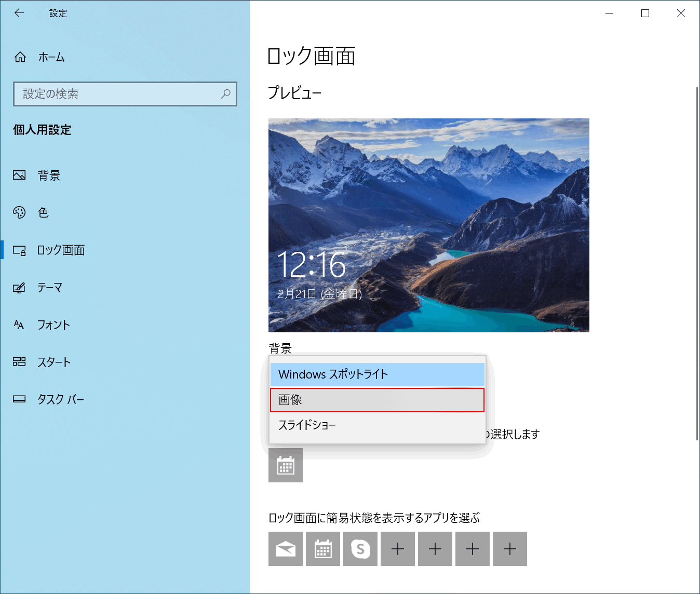Select the スタート (Start) settings icon
The height and width of the screenshot is (594, 700).
(19, 362)
